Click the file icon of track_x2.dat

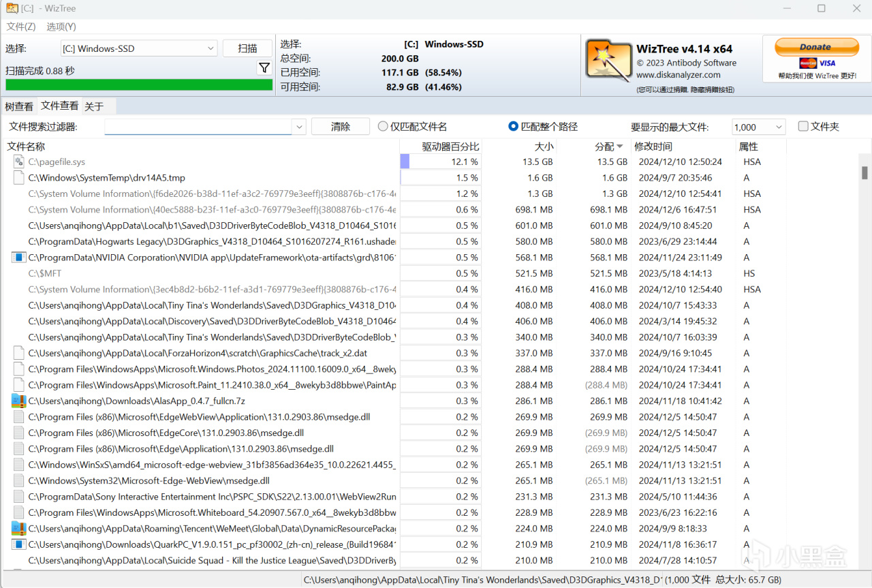19,353
